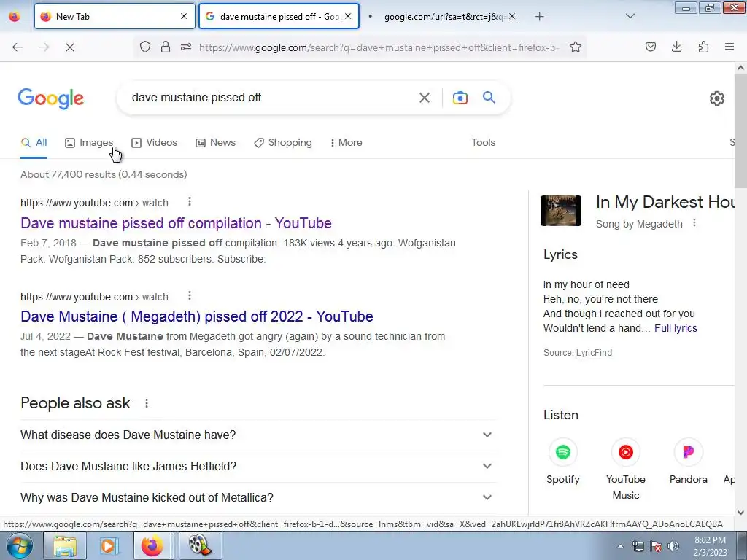Open the site permissions icon in address bar
The height and width of the screenshot is (560, 747).
(x=186, y=47)
